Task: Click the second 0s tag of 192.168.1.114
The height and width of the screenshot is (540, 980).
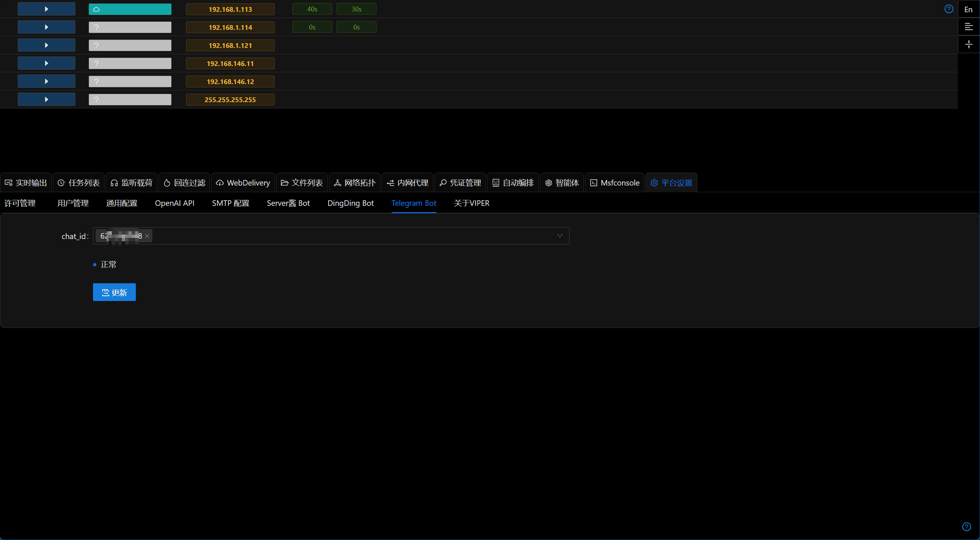Action: point(357,27)
